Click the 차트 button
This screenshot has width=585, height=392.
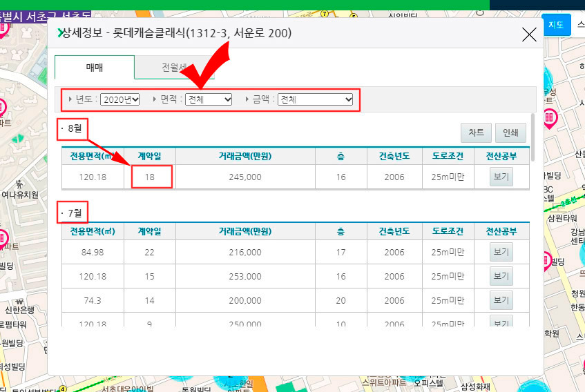[476, 133]
